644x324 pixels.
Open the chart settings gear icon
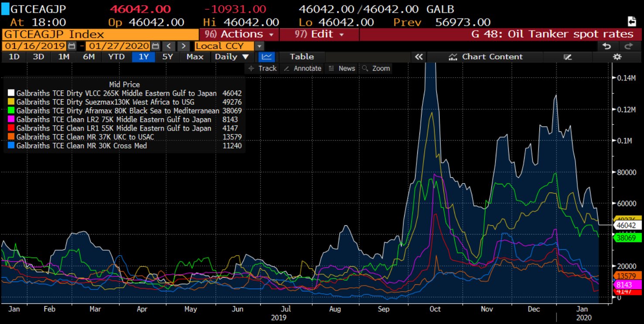coord(617,57)
